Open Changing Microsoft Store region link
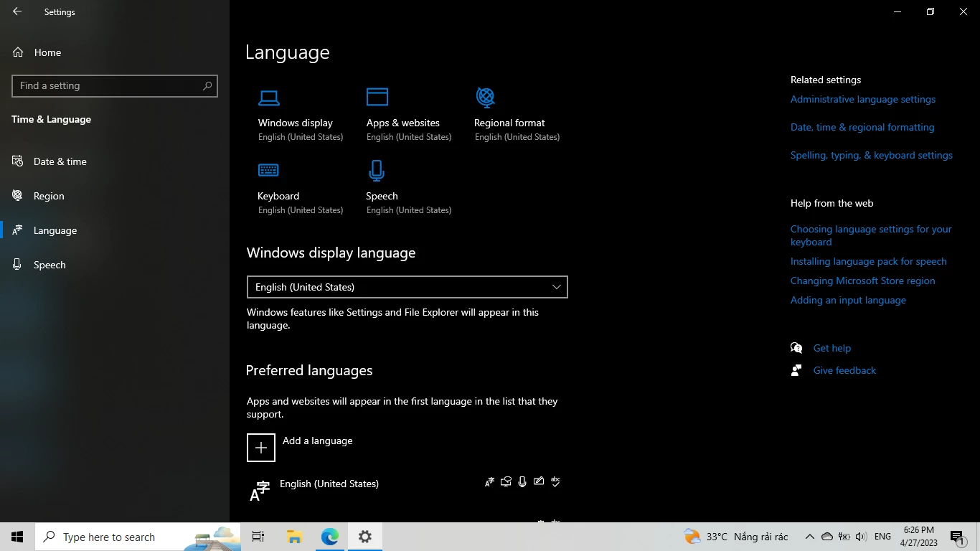 tap(862, 281)
